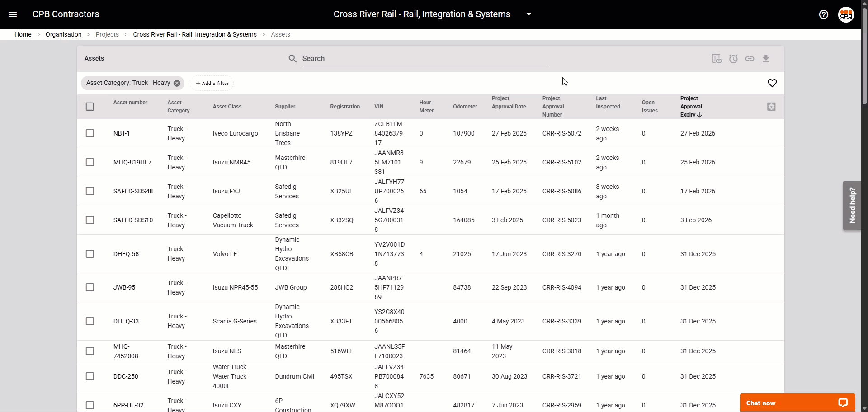The image size is (868, 412).
Task: Click the search magnifier icon
Action: [x=292, y=59]
